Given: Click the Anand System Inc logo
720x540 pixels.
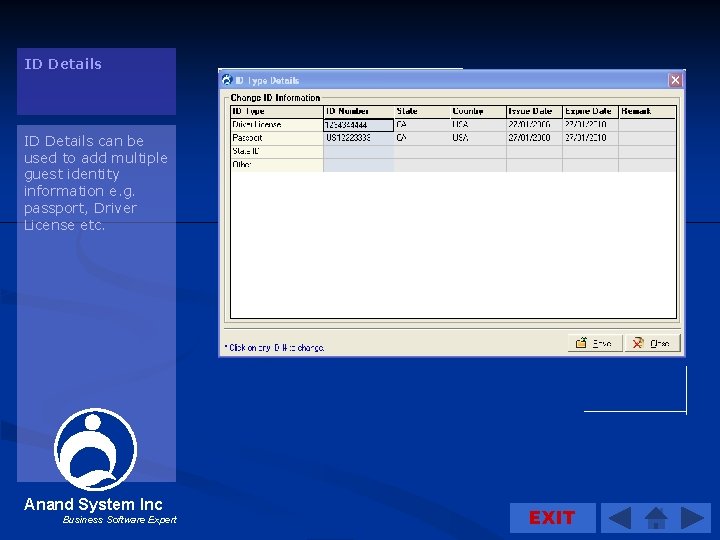Looking at the screenshot, I should [96, 450].
